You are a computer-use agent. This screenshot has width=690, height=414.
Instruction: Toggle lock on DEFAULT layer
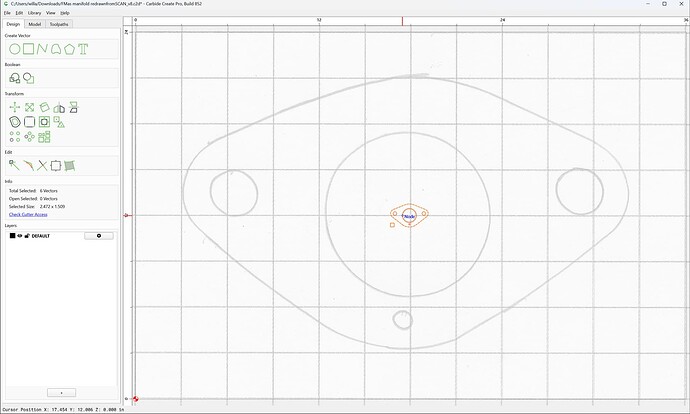tap(27, 236)
